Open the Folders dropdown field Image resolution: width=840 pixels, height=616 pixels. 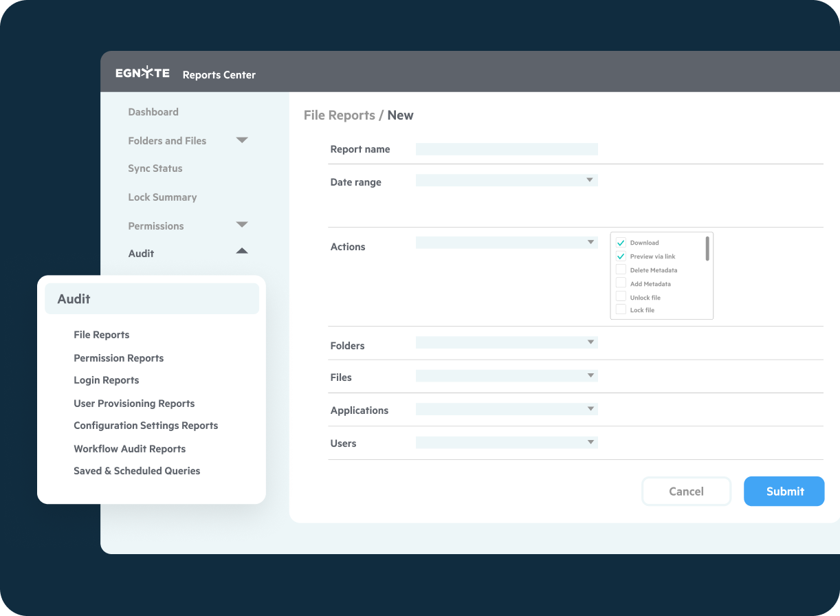507,342
